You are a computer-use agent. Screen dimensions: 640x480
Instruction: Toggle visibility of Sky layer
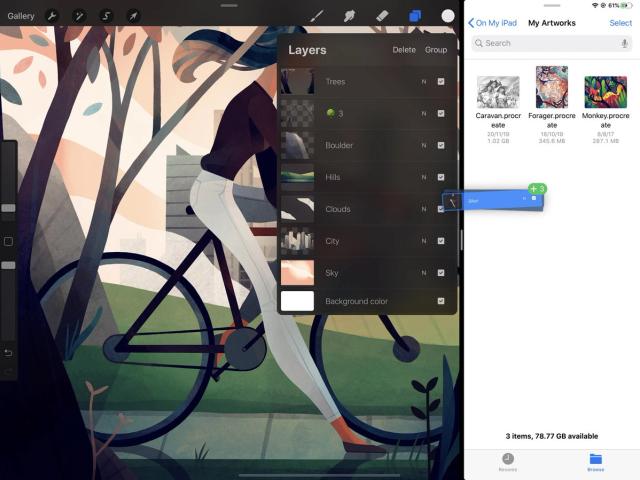pos(441,273)
